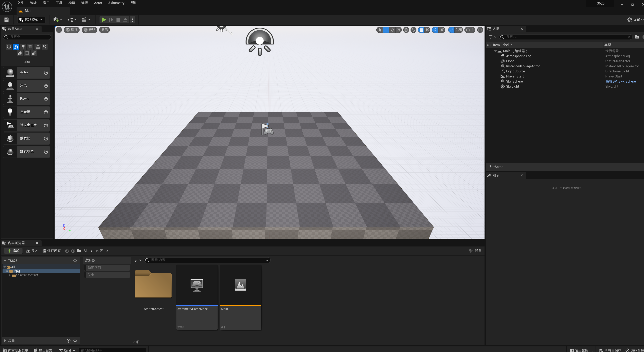Viewport: 644px width, 352px height.
Task: Open the 选项模式 mode dropdown
Action: [31, 20]
